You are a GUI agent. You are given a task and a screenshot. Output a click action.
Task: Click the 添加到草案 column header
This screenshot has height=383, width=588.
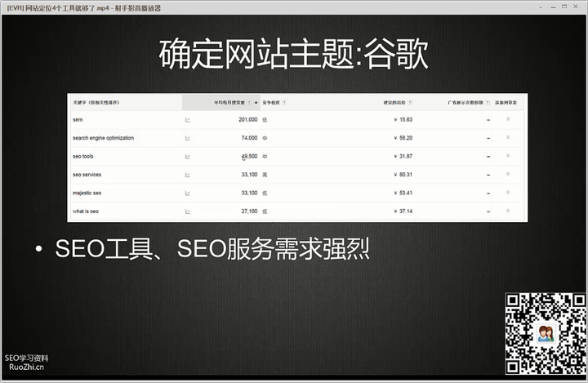(x=506, y=103)
